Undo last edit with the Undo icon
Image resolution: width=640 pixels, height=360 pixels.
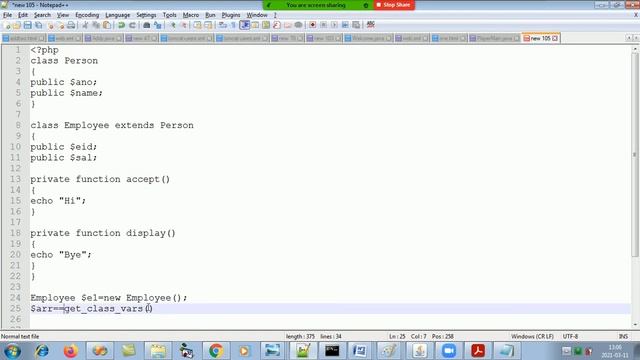121,25
